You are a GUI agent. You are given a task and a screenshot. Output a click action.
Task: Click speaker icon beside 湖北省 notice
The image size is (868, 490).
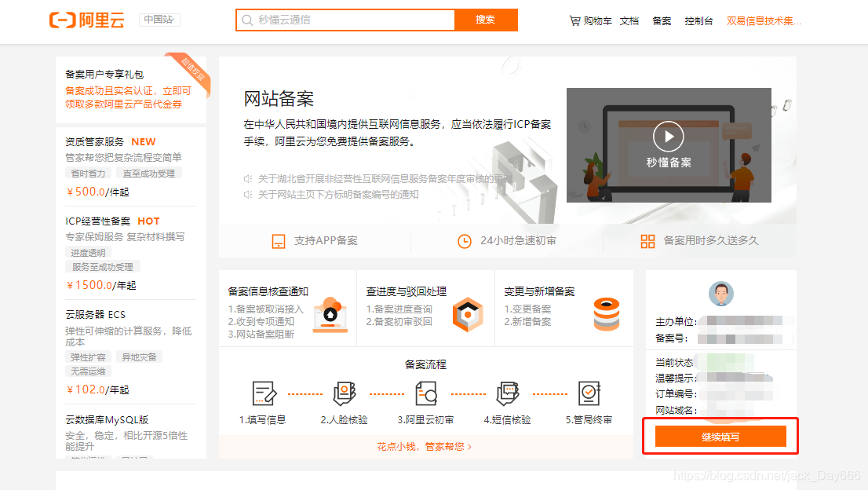pyautogui.click(x=248, y=179)
